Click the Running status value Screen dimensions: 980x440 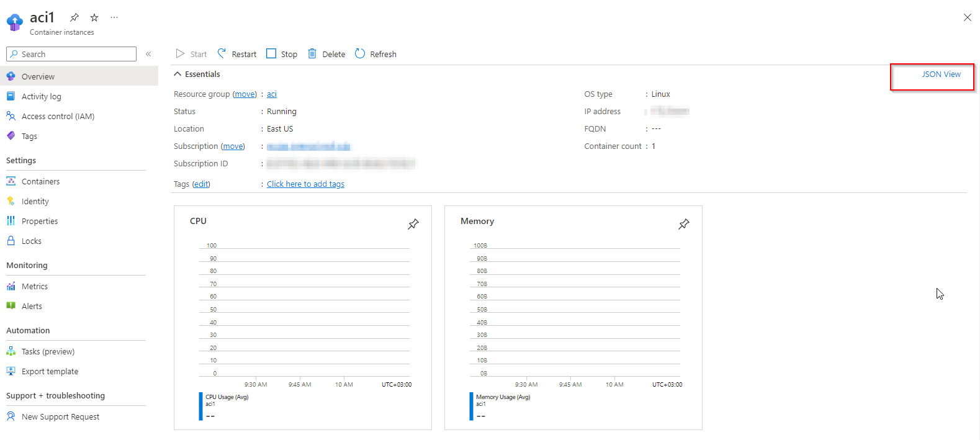(282, 112)
